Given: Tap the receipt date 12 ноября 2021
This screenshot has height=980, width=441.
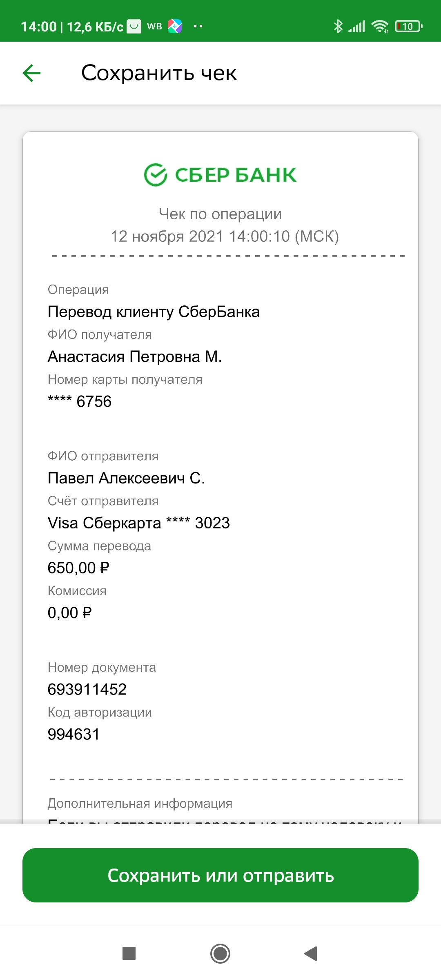Looking at the screenshot, I should tap(167, 236).
